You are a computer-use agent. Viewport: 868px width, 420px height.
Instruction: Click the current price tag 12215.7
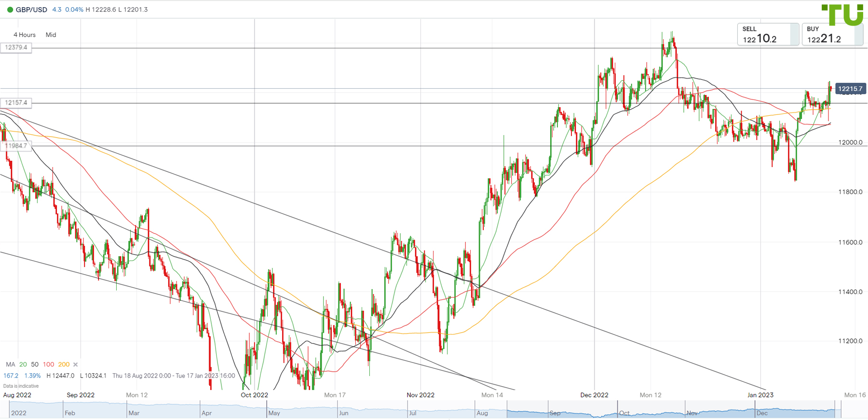pyautogui.click(x=850, y=89)
